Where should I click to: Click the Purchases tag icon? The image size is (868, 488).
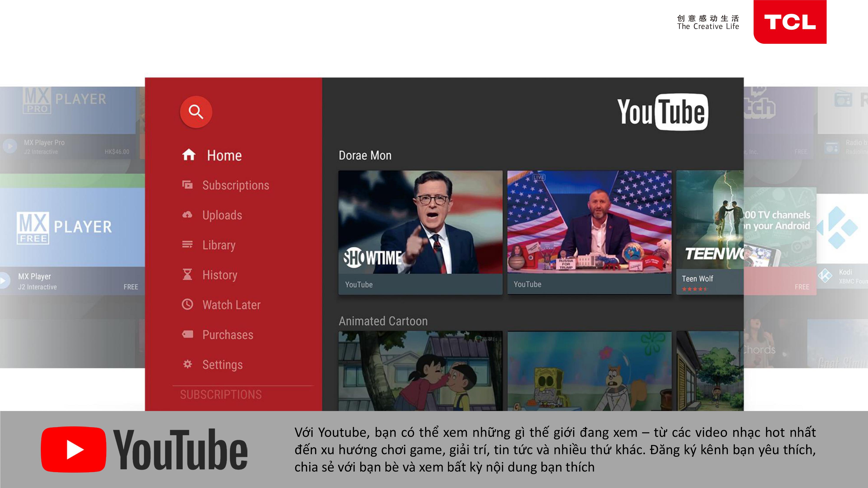[x=187, y=334]
